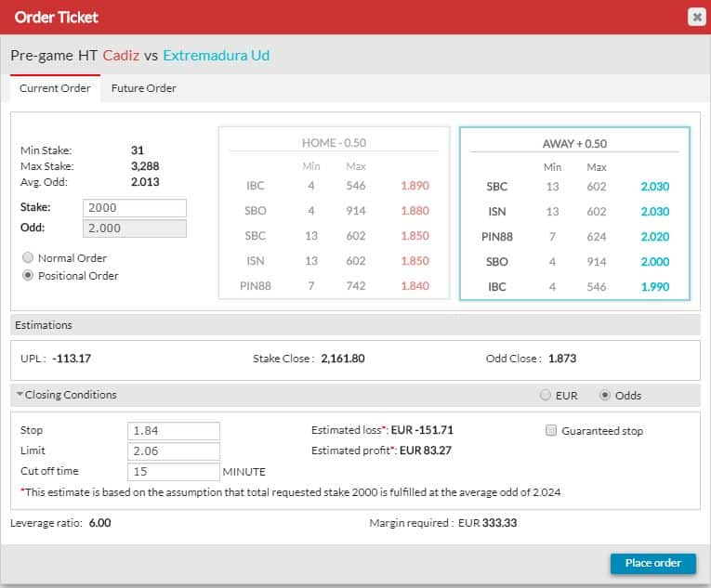Click the PIN88 label in away panel
The image size is (711, 588).
tap(497, 237)
